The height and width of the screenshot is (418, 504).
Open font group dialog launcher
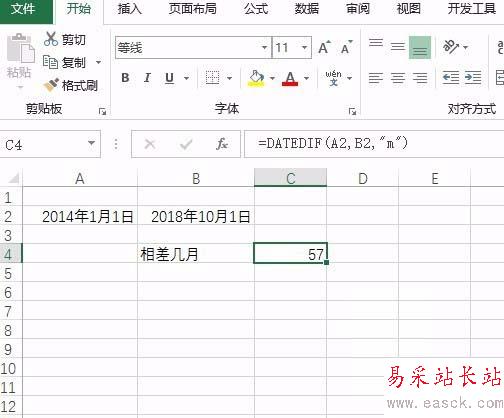pos(352,112)
